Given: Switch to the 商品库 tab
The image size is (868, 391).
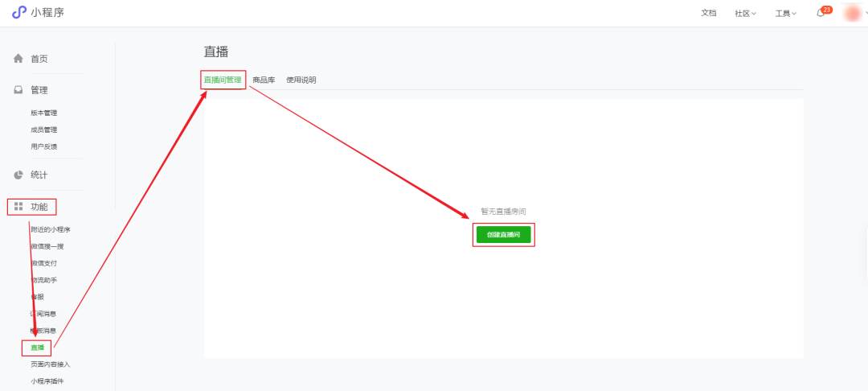Looking at the screenshot, I should [x=264, y=80].
